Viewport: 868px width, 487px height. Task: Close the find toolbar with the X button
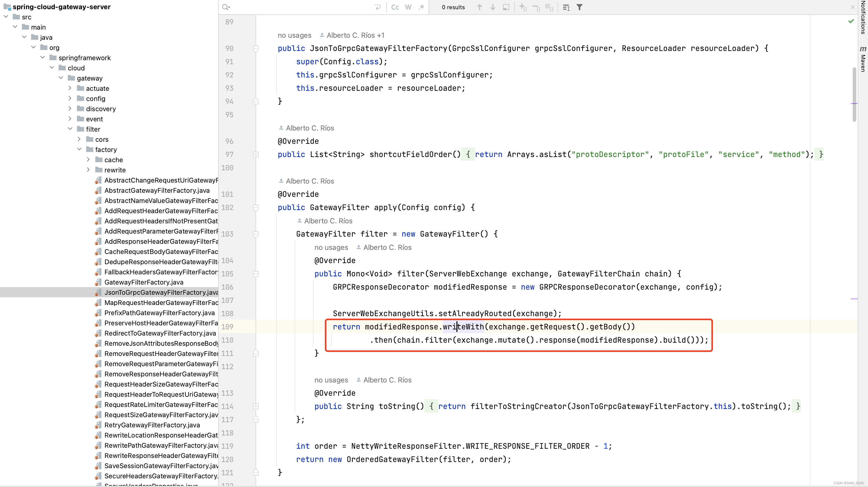(852, 7)
